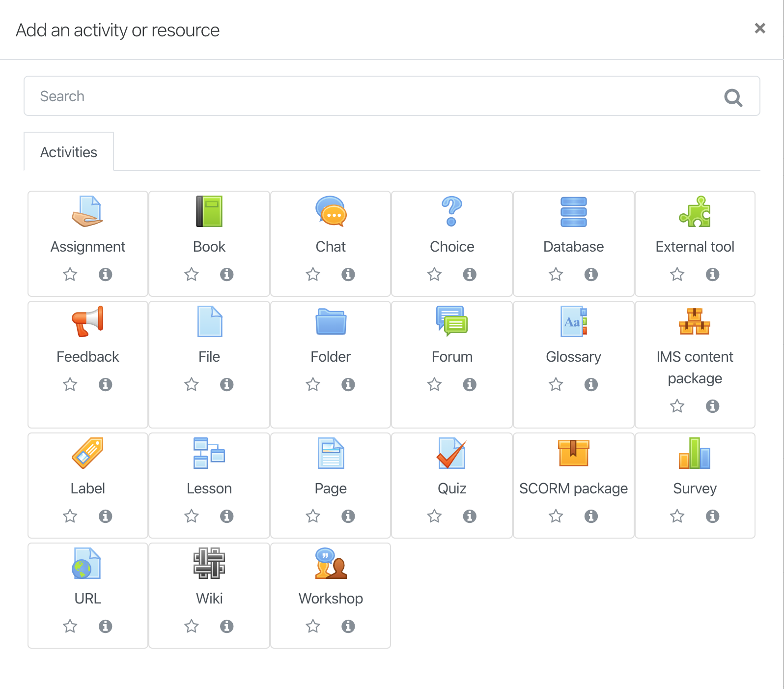This screenshot has height=689, width=784.
Task: Toggle favourite star for Forum
Action: (434, 384)
